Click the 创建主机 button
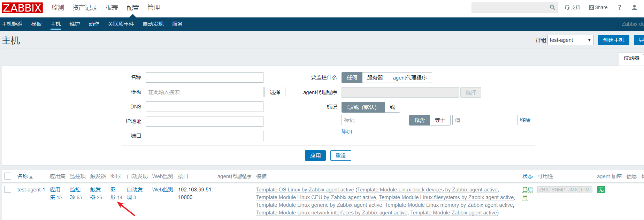The image size is (644, 220). coord(614,40)
